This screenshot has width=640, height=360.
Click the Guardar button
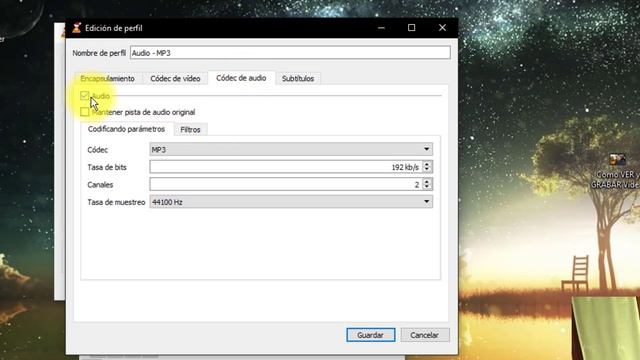[x=371, y=335]
